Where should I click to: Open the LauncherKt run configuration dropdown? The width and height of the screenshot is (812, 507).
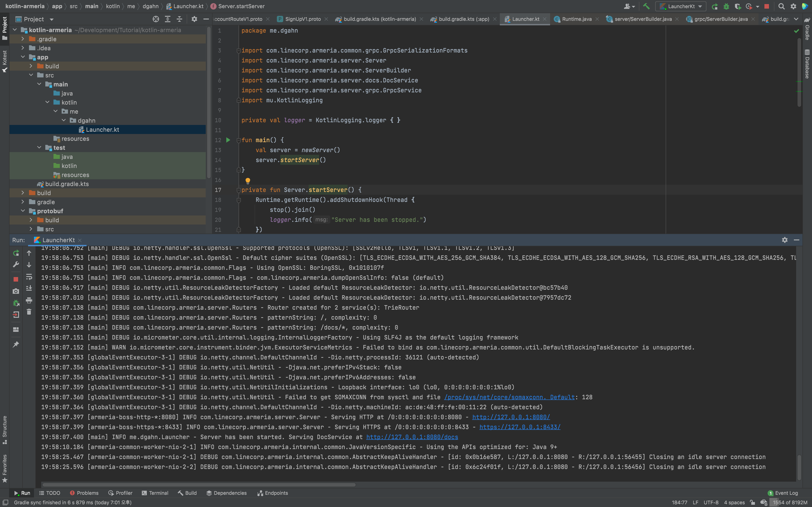point(681,6)
